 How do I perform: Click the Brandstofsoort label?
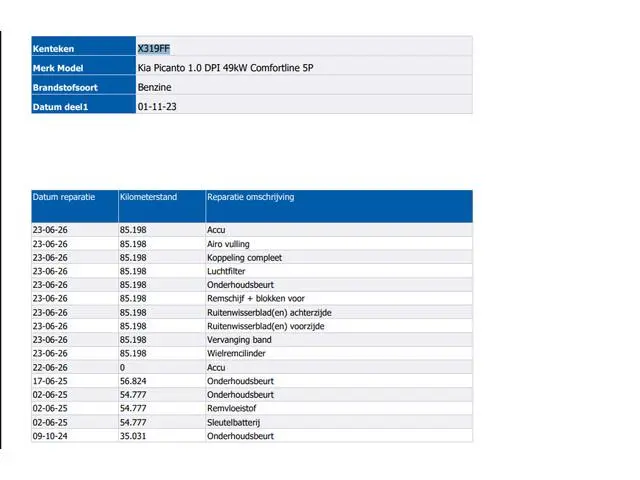click(x=65, y=87)
